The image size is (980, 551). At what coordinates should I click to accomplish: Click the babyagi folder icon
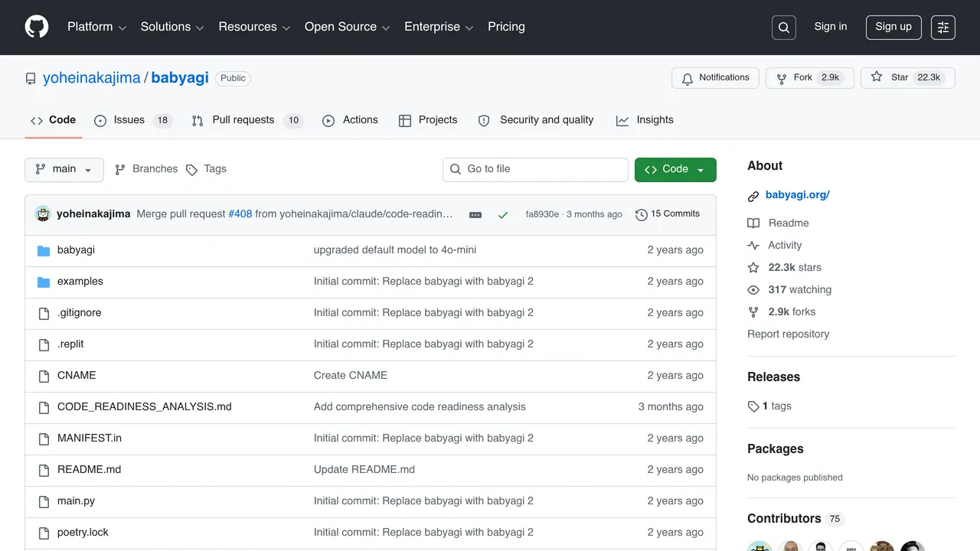tap(44, 250)
